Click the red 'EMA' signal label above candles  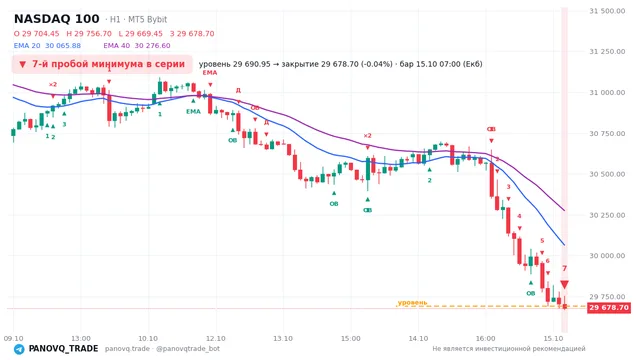coord(210,73)
